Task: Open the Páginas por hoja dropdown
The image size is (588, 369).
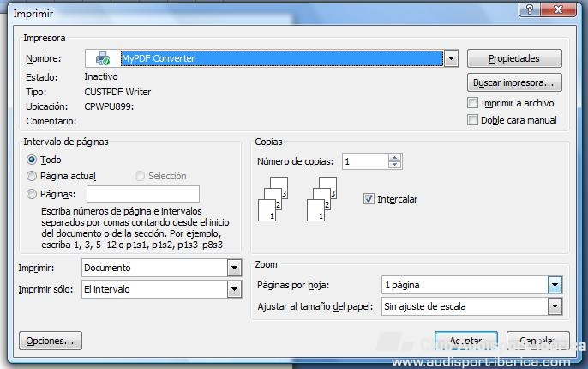Action: pyautogui.click(x=555, y=285)
